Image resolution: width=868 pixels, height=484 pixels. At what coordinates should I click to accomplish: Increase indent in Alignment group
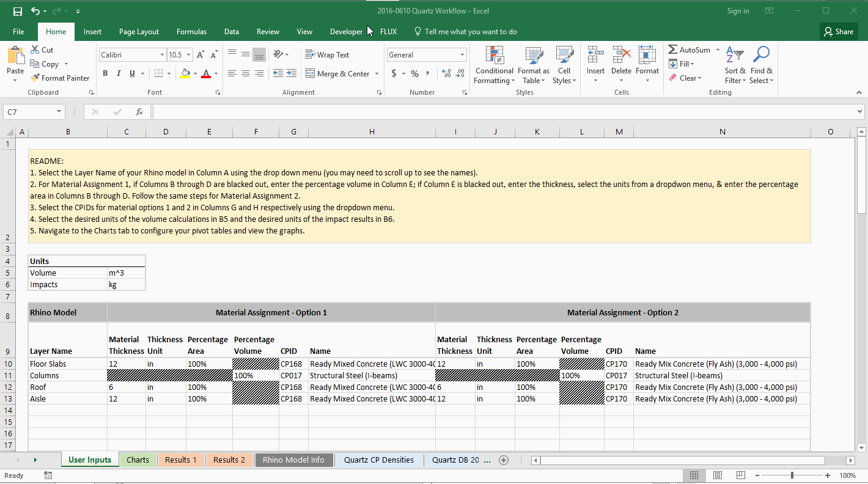292,73
